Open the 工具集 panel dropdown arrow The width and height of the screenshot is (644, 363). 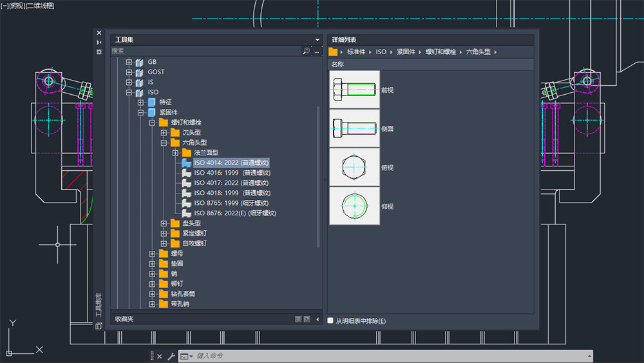click(x=317, y=40)
